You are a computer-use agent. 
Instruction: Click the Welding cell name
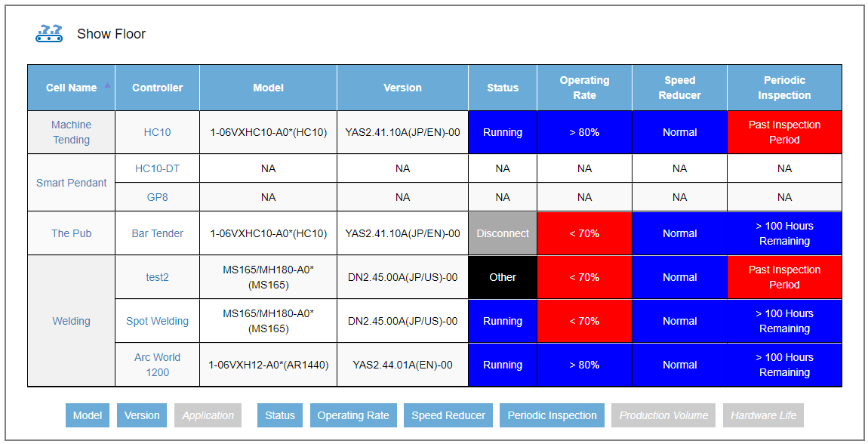[71, 321]
